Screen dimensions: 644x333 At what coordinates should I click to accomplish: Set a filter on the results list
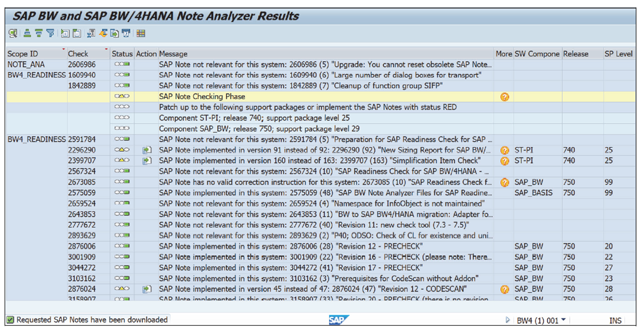[50, 33]
